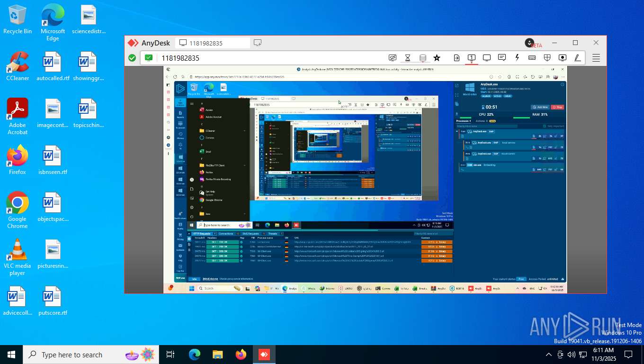
Task: Open display settings monitor icon in AnyDesk
Action: point(486,58)
